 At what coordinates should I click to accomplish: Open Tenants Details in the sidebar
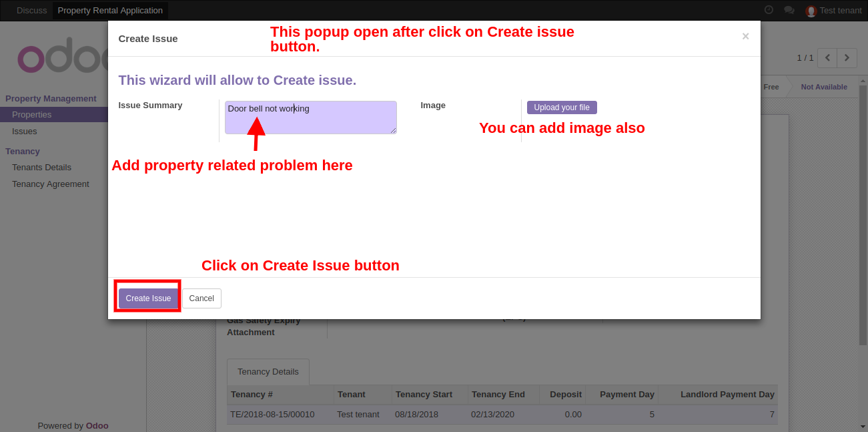41,168
